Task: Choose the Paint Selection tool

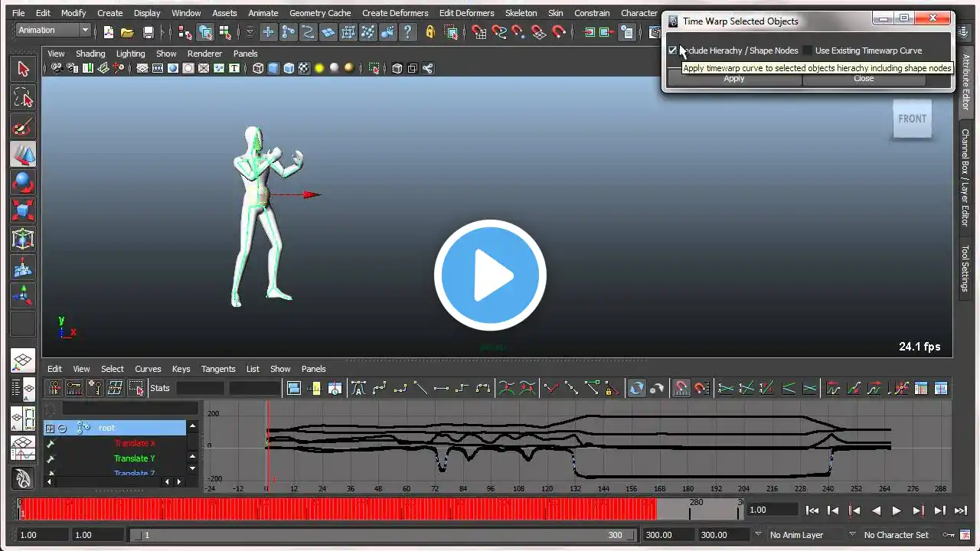Action: click(23, 126)
